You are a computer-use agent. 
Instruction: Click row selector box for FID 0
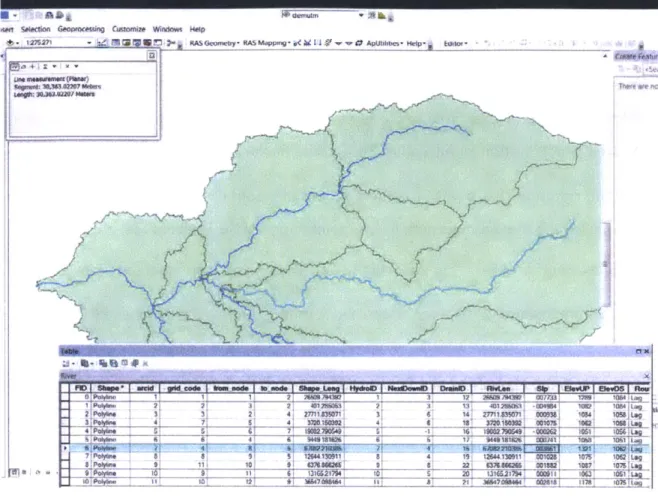(65, 397)
